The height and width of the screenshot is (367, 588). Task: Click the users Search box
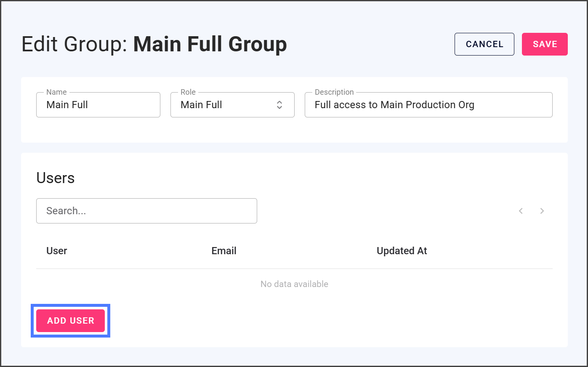[146, 211]
